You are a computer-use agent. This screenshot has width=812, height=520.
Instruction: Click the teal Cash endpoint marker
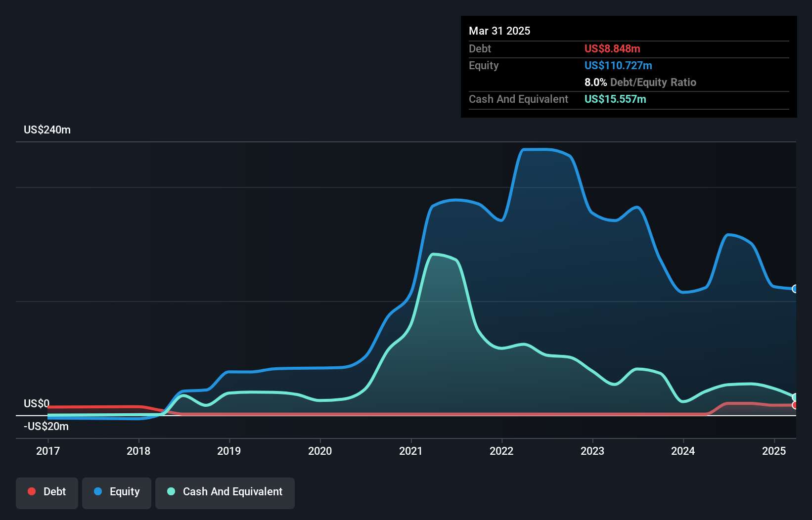(795, 397)
